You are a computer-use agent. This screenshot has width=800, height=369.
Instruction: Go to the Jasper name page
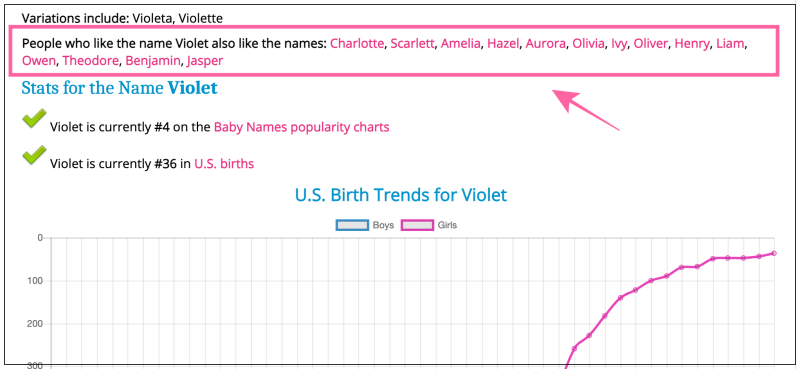[x=205, y=62]
